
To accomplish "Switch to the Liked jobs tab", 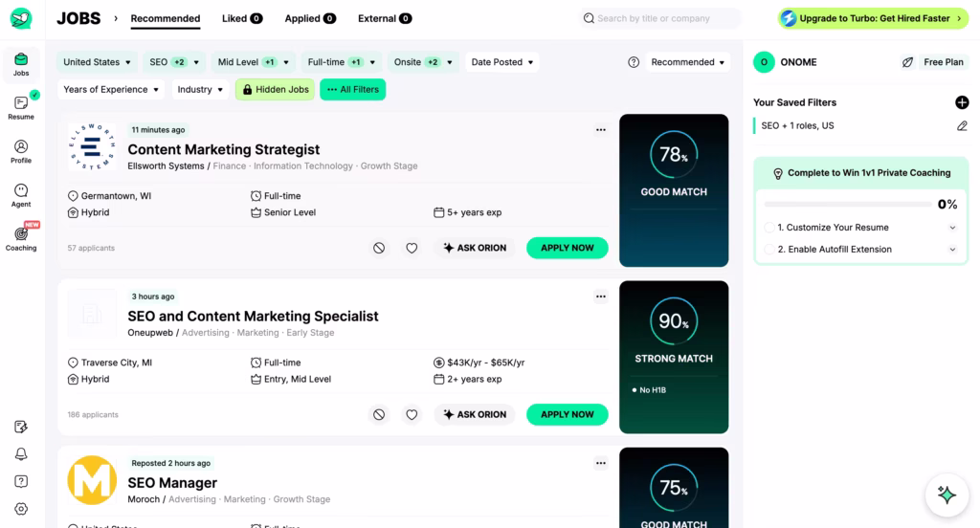I will pyautogui.click(x=241, y=18).
